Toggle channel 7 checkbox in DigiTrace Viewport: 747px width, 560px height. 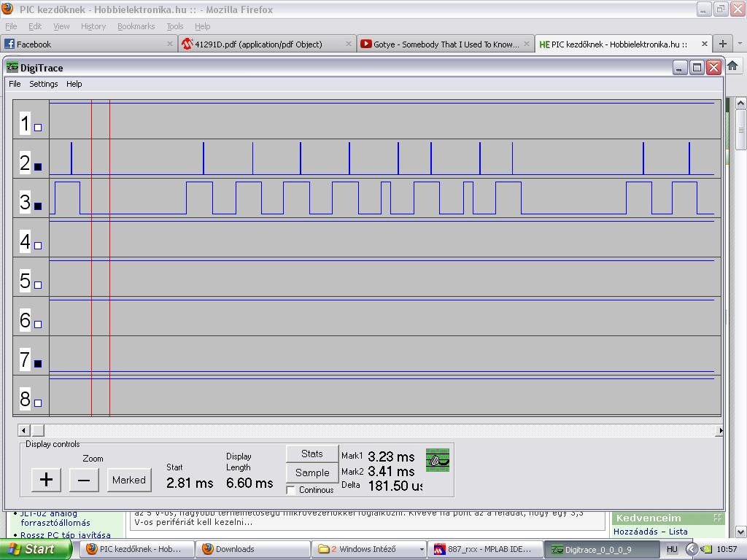click(x=38, y=364)
